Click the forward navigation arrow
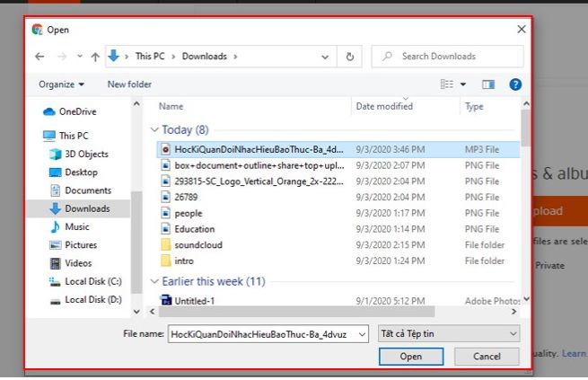 pyautogui.click(x=62, y=57)
